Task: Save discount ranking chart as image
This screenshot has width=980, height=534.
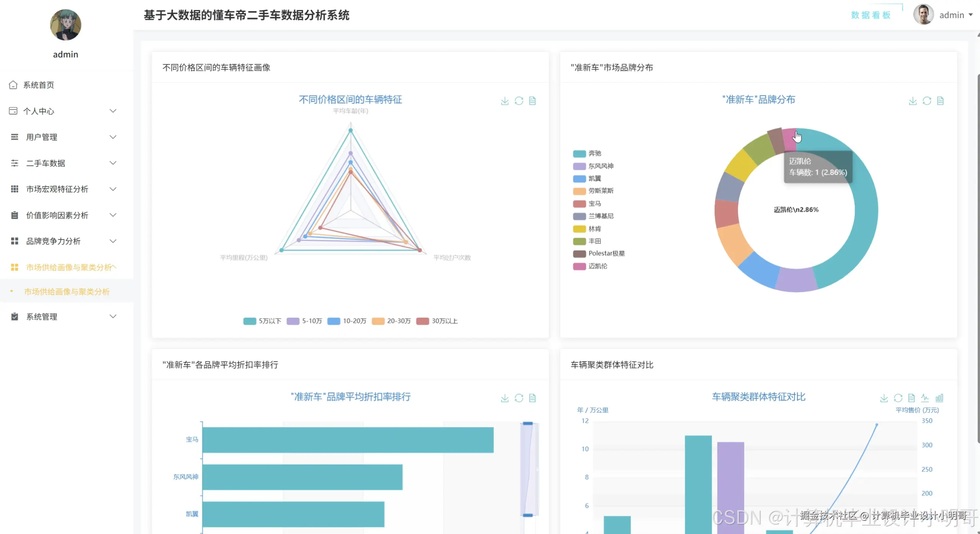Action: pos(505,398)
